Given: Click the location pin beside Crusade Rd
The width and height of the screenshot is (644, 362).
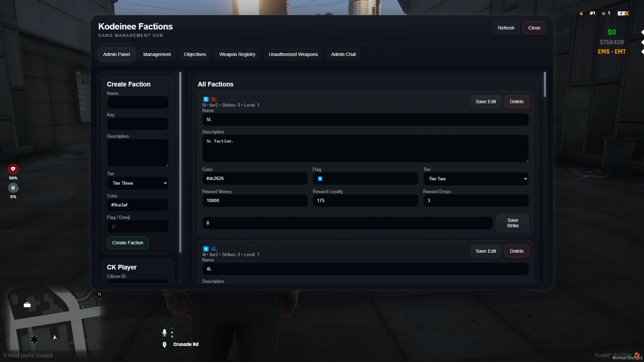Looking at the screenshot, I should click(164, 345).
